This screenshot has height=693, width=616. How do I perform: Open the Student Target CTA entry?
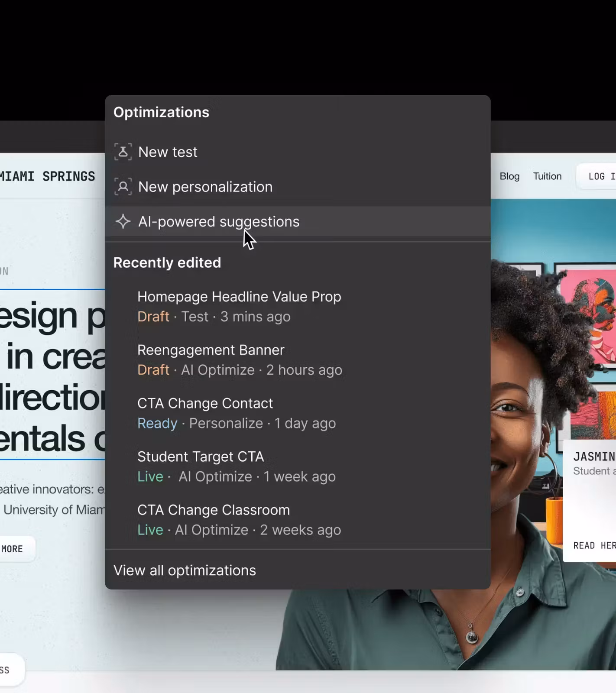[x=201, y=457]
